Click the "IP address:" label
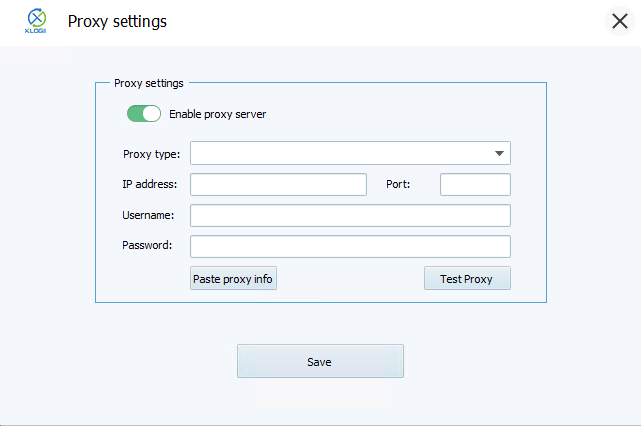 click(x=149, y=184)
